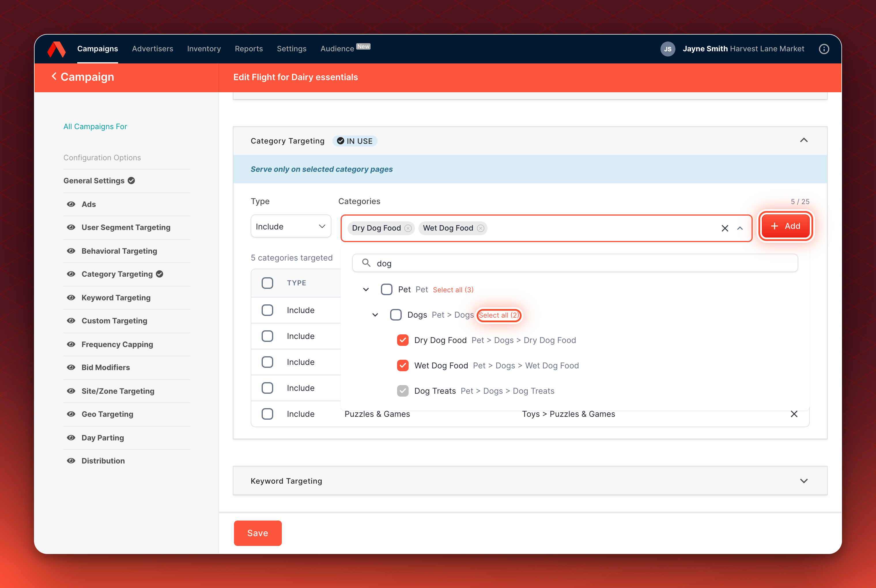
Task: Open Site/Zone Targeting in sidebar
Action: 118,391
